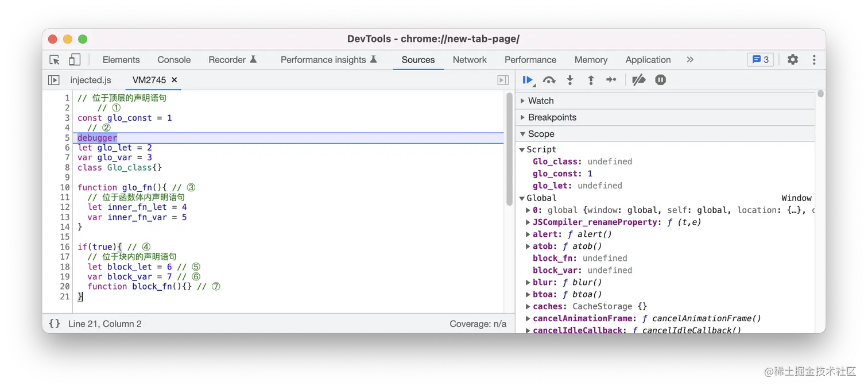The width and height of the screenshot is (868, 389).
Task: Open the Elements panel
Action: click(121, 60)
